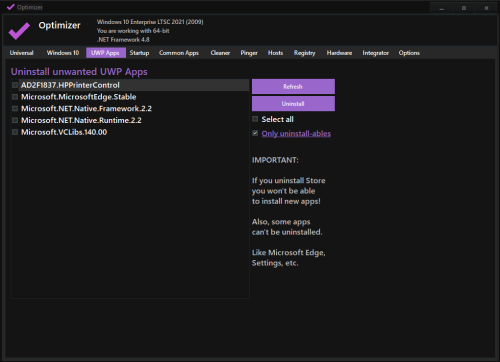Screen dimensions: 500x362
Task: Go to the Registry tab
Action: tap(304, 53)
